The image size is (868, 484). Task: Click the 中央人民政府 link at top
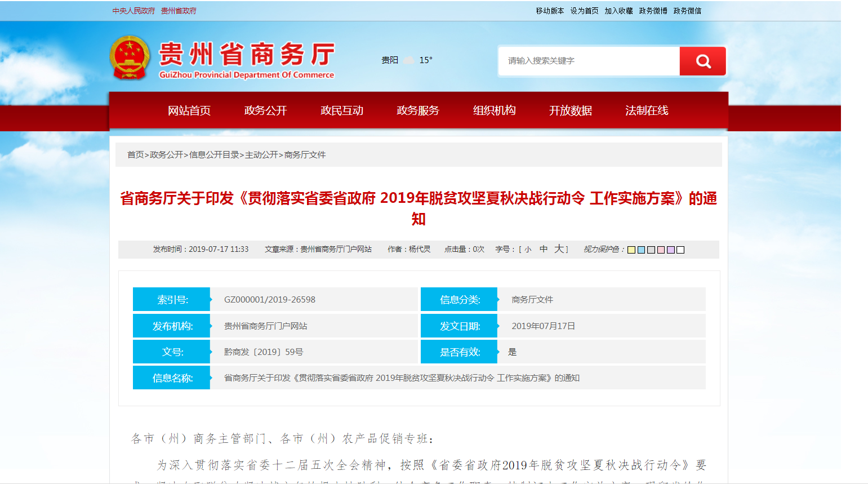[x=133, y=11]
